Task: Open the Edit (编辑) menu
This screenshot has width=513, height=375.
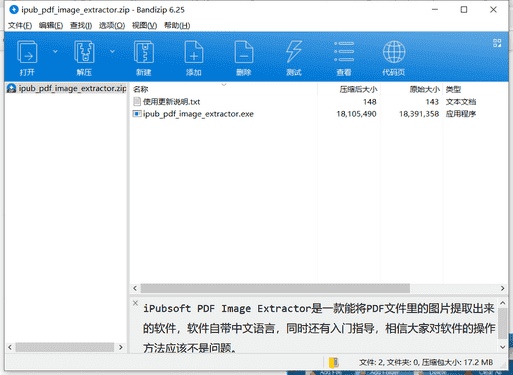Action: (51, 25)
